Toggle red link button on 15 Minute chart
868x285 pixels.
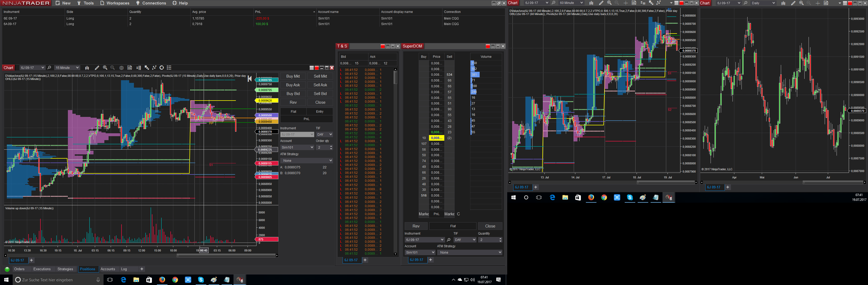click(317, 68)
